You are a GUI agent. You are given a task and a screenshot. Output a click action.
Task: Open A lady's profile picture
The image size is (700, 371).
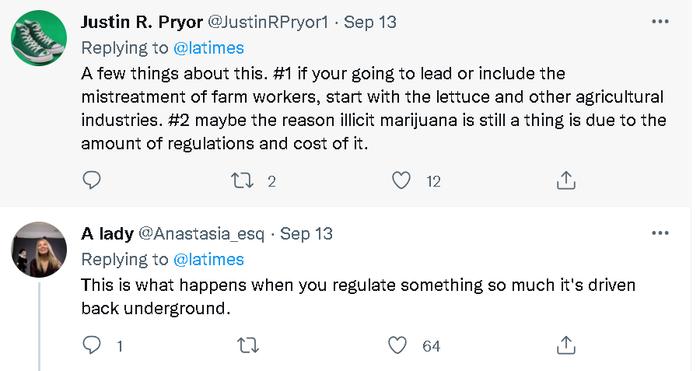click(x=39, y=250)
